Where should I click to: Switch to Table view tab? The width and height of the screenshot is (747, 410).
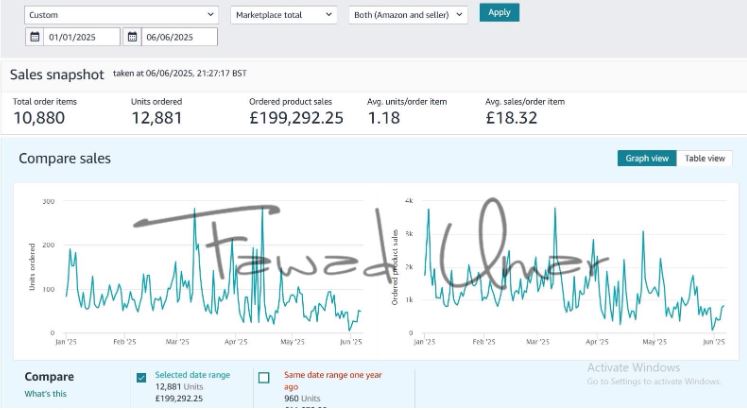(705, 158)
